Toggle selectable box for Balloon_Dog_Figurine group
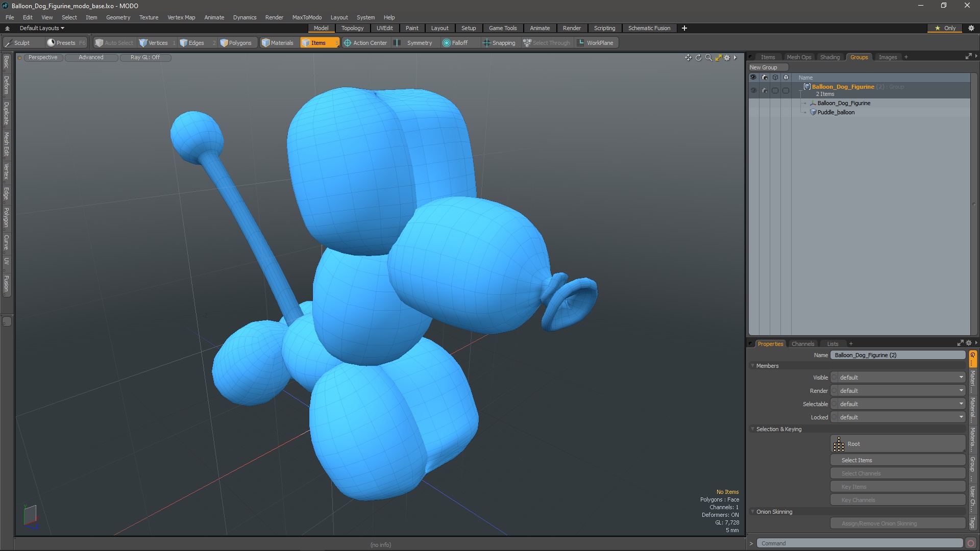 coord(775,90)
